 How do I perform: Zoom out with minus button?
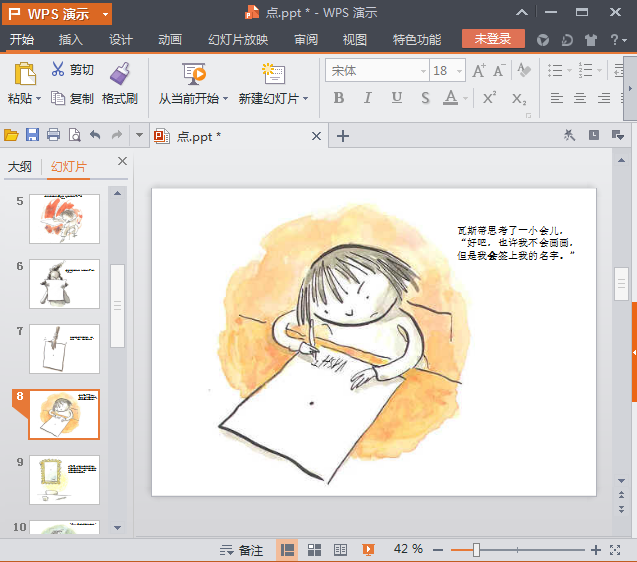click(x=438, y=550)
